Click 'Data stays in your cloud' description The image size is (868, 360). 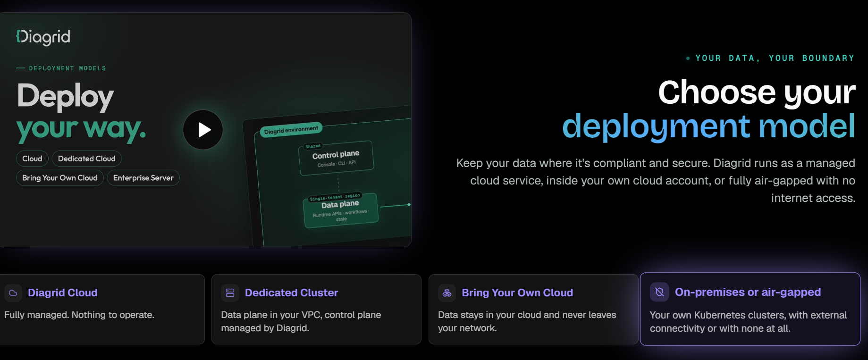coord(527,321)
